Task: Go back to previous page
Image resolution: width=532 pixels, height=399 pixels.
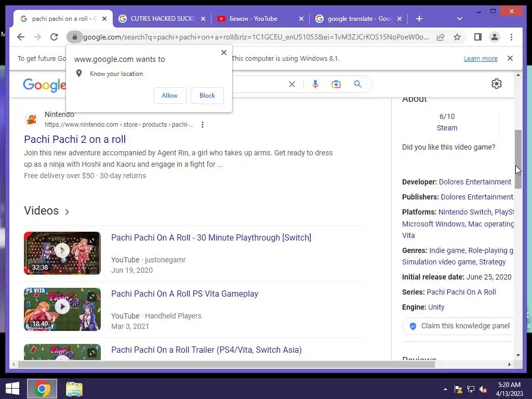Action: (21, 37)
